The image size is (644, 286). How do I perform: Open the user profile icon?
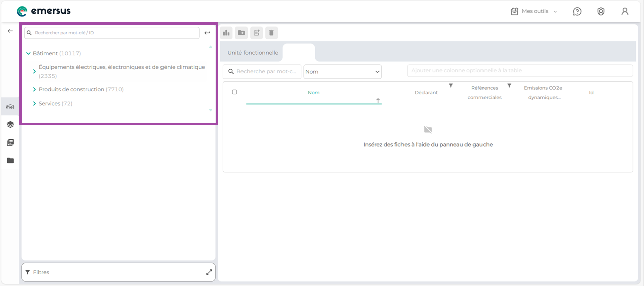625,11
